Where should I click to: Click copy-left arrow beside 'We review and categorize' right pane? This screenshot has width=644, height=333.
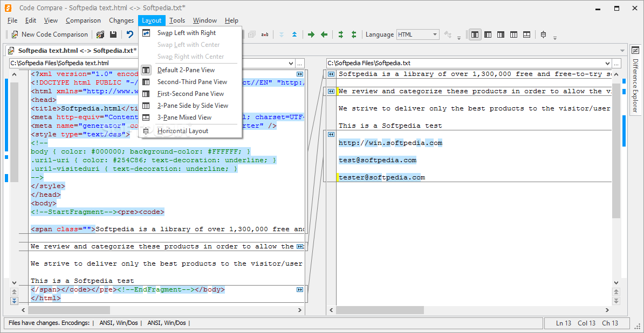pyautogui.click(x=331, y=92)
